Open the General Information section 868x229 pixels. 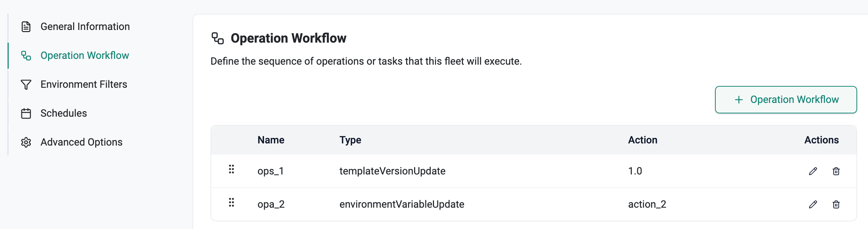coord(85,27)
